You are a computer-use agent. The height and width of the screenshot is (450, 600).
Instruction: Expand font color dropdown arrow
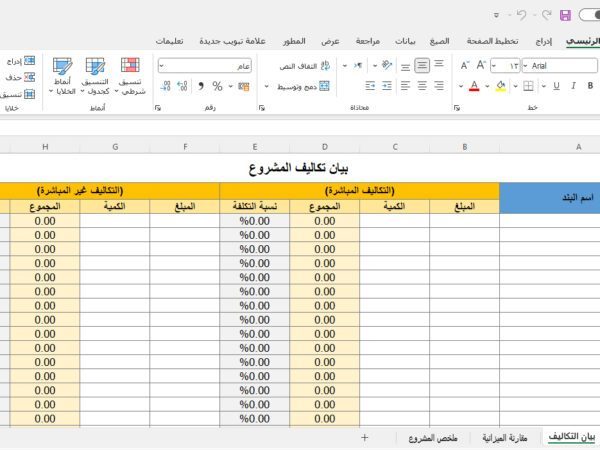[x=461, y=86]
